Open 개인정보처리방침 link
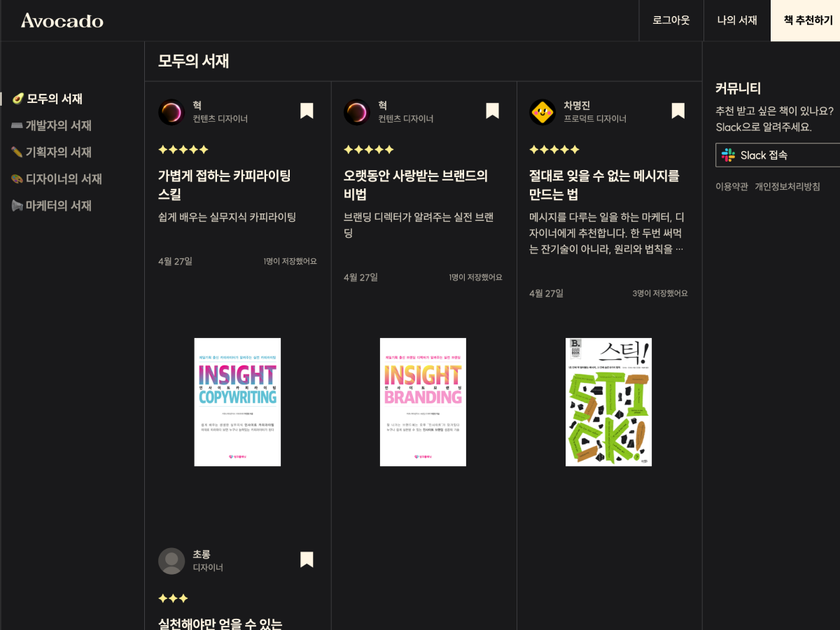 pos(787,186)
